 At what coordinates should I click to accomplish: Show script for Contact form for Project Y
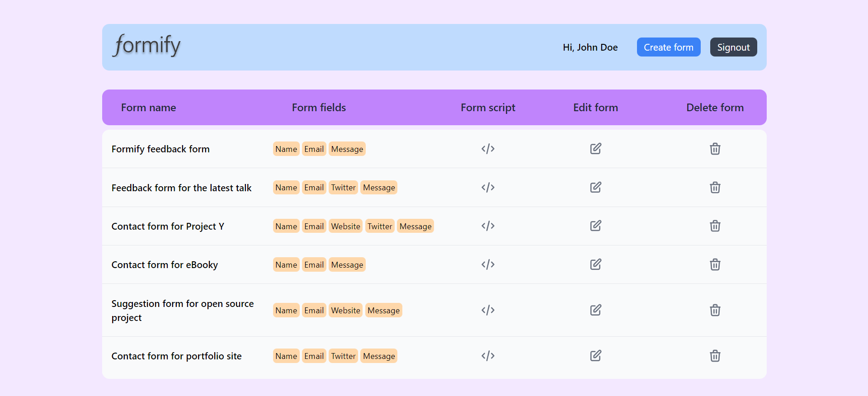click(x=488, y=226)
